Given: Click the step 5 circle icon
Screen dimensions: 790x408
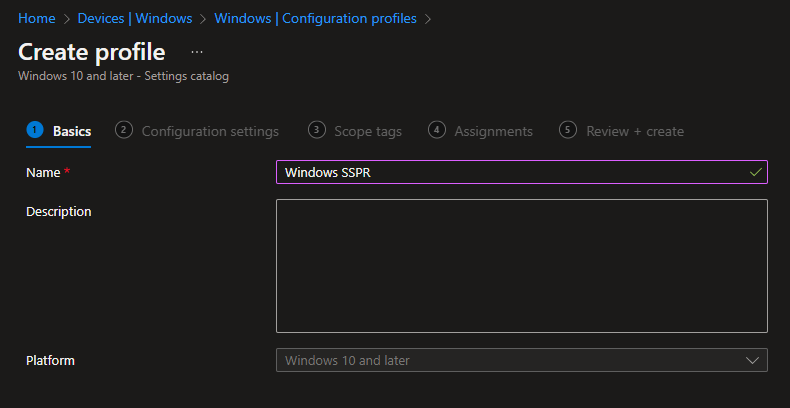Looking at the screenshot, I should click(568, 130).
